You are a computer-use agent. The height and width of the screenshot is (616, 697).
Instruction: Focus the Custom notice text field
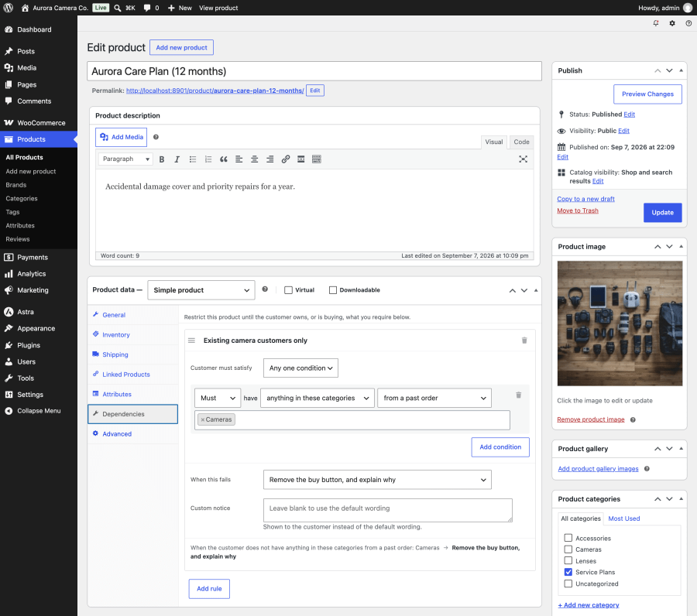pos(388,510)
